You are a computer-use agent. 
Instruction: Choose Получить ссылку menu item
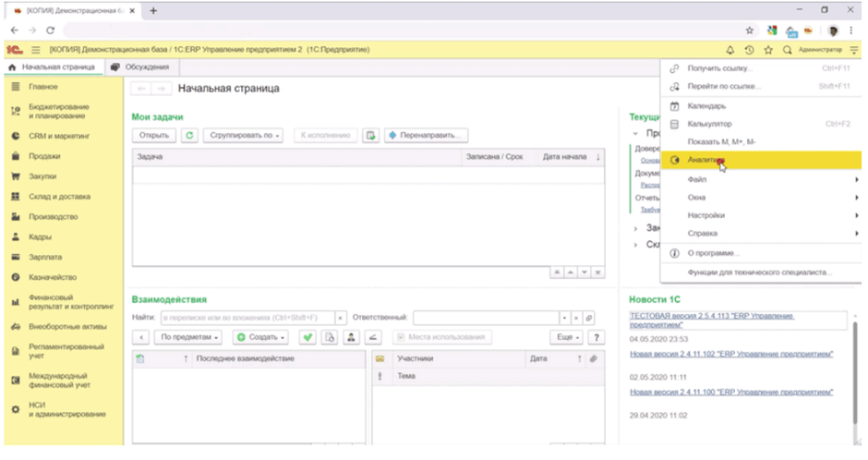pyautogui.click(x=761, y=68)
